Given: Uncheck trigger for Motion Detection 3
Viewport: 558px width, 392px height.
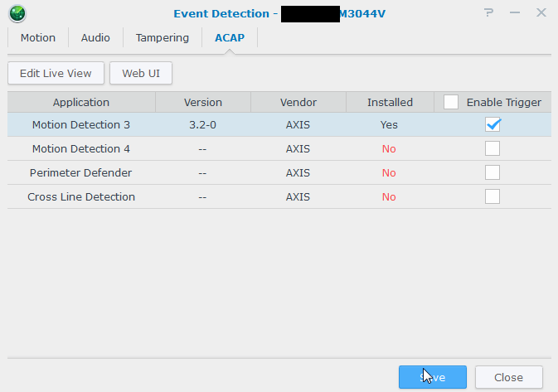Looking at the screenshot, I should tap(492, 124).
